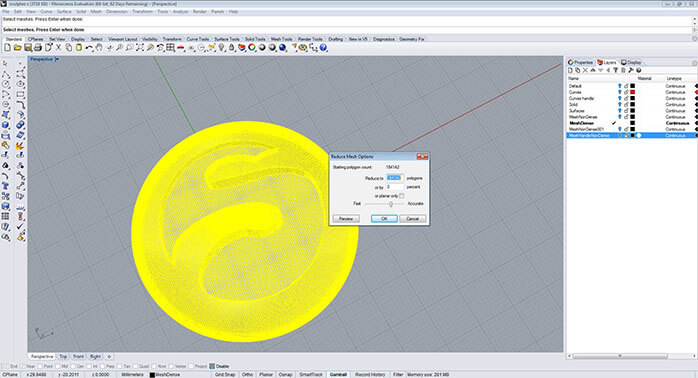Open Linetype dropdown for Default layer
Viewport: 698px width, 378px height.
click(675, 86)
